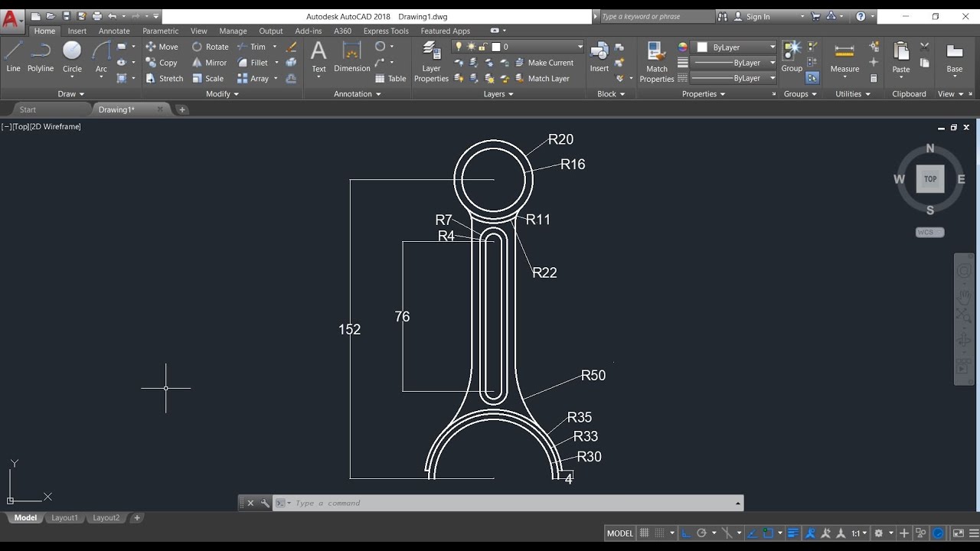
Task: Select the Group tool
Action: (x=792, y=57)
